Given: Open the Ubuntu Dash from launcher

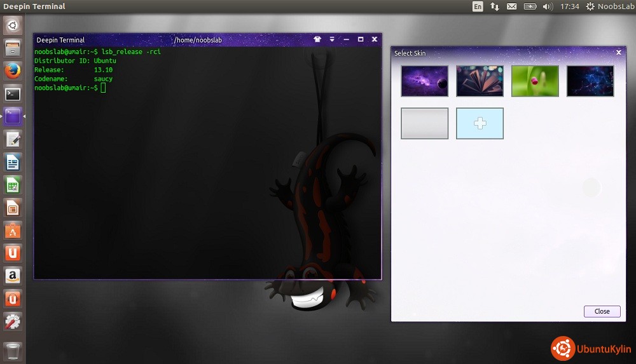Looking at the screenshot, I should click(x=13, y=25).
